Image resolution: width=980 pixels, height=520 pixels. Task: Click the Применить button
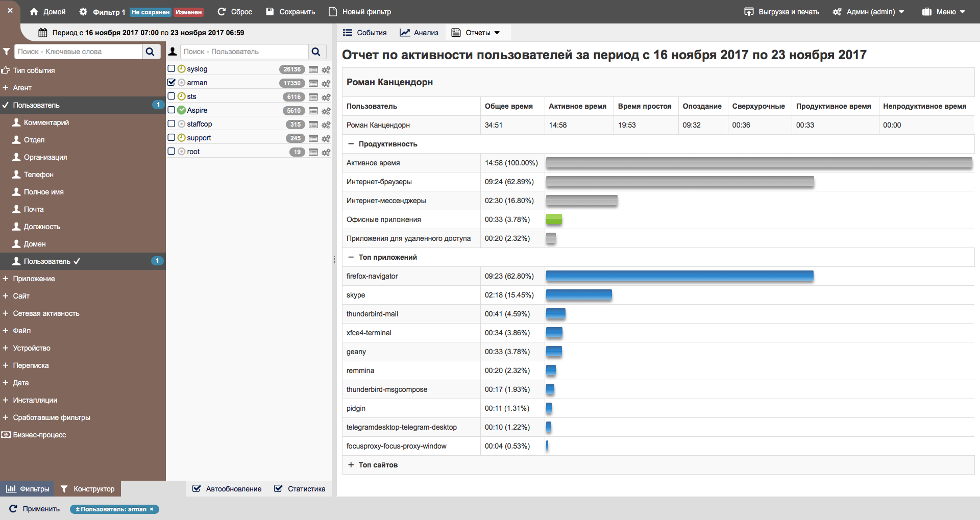coord(35,509)
